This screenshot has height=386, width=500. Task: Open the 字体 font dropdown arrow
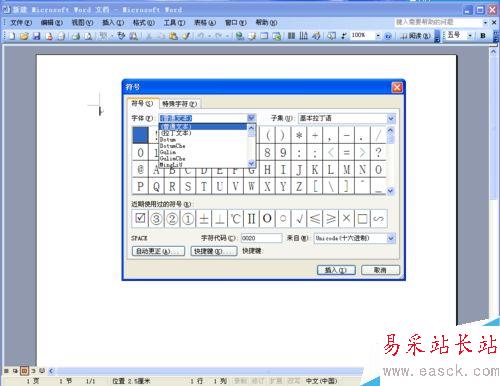tap(251, 118)
